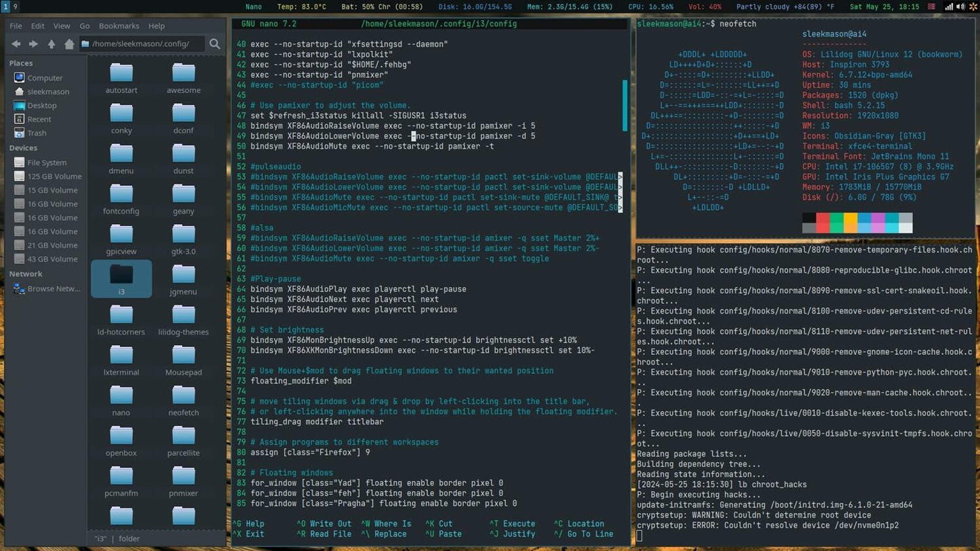The height and width of the screenshot is (551, 980).
Task: Select the dmenu folder
Action: [121, 159]
